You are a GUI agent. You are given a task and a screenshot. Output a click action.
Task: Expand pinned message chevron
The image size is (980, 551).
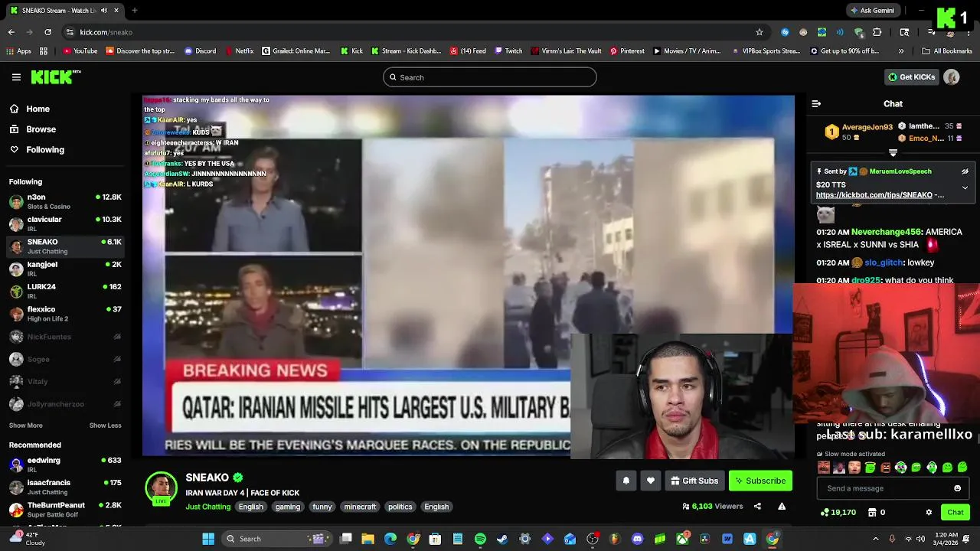pos(965,187)
